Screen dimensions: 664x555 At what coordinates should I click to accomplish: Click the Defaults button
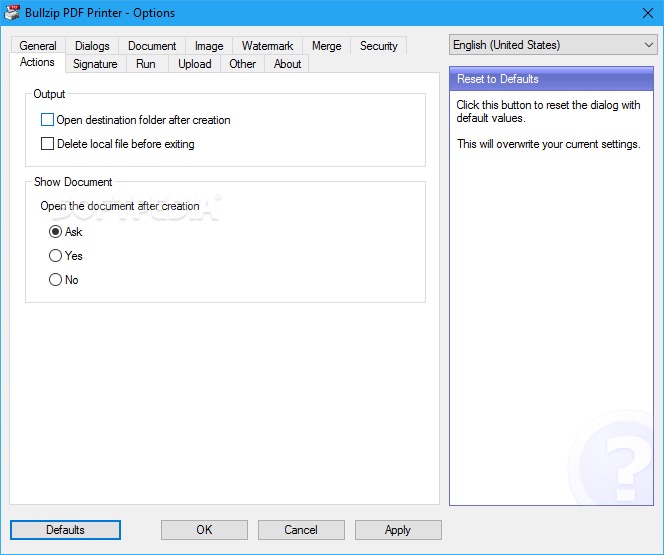point(65,530)
